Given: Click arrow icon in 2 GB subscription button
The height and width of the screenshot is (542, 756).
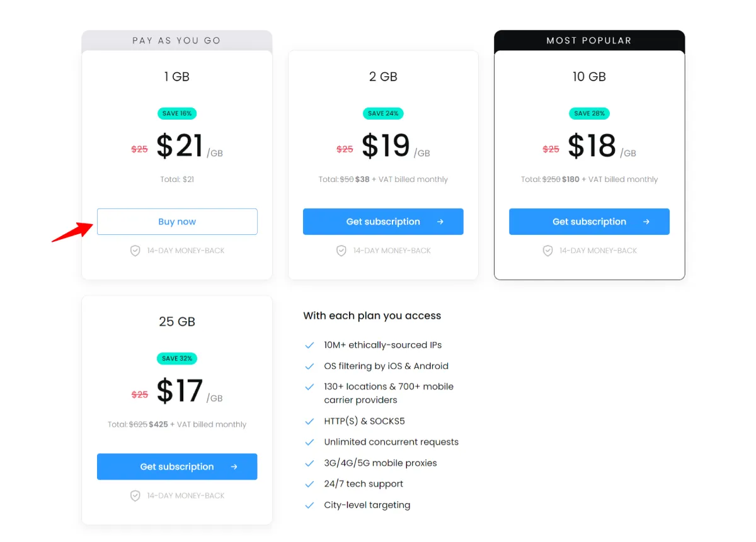Looking at the screenshot, I should click(x=440, y=222).
